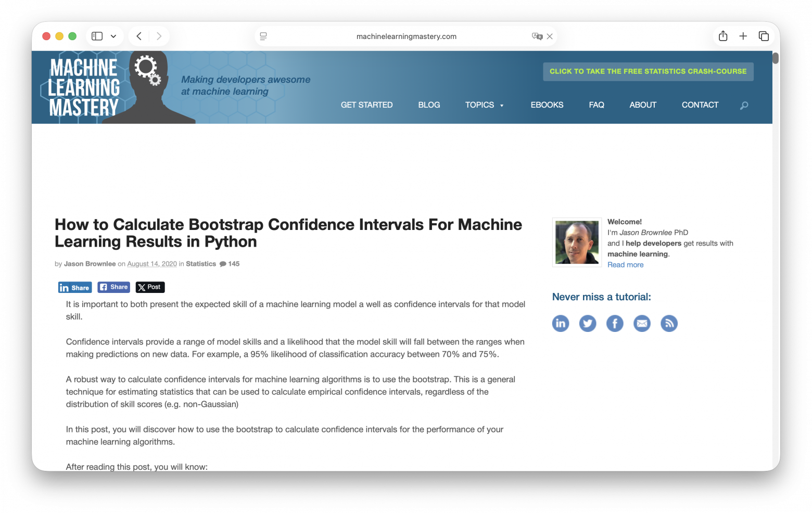Expand the TOPICS dropdown menu
Image resolution: width=812 pixels, height=513 pixels.
point(484,105)
